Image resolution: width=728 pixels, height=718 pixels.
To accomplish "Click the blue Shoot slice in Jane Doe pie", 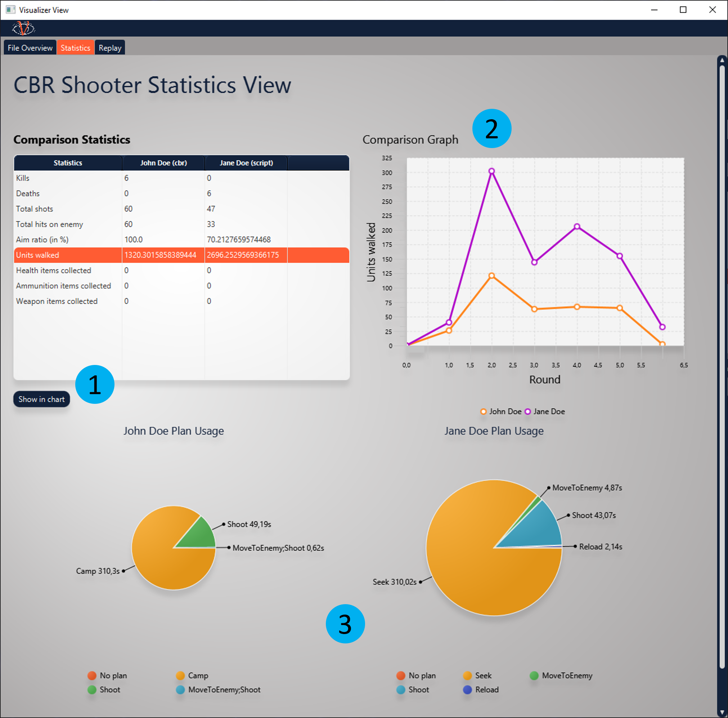I will [x=539, y=528].
